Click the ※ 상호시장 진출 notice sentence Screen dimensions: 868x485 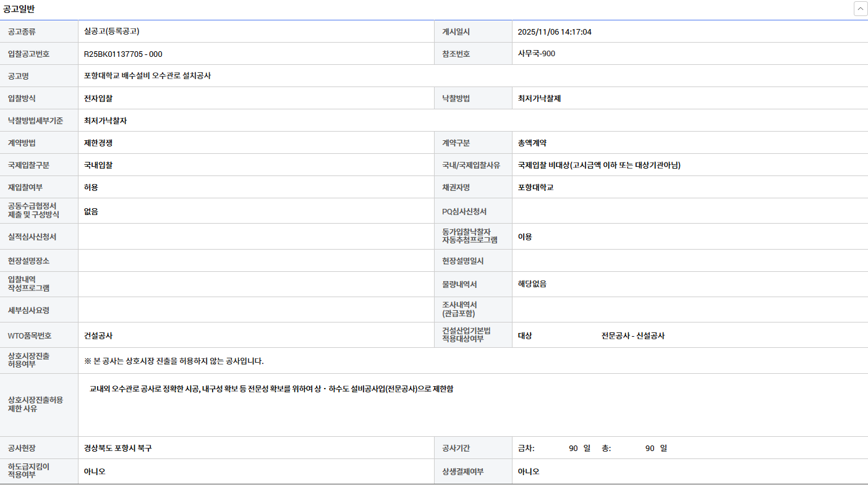point(174,361)
